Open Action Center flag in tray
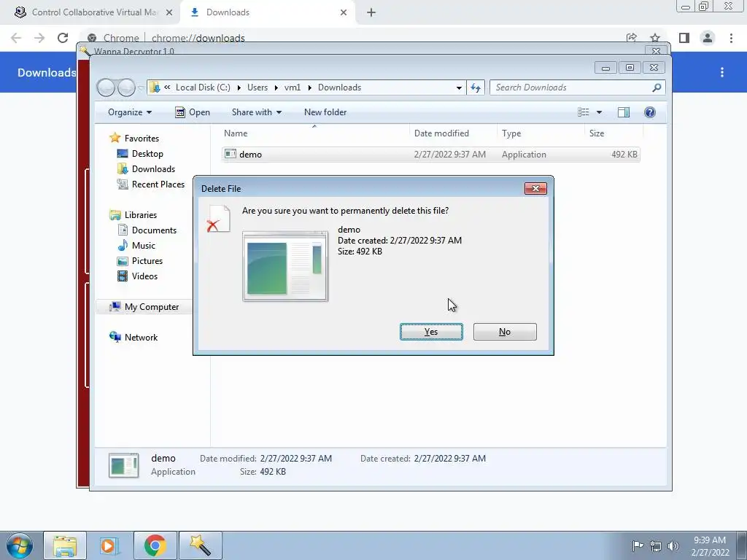Image resolution: width=747 pixels, height=560 pixels. click(638, 546)
